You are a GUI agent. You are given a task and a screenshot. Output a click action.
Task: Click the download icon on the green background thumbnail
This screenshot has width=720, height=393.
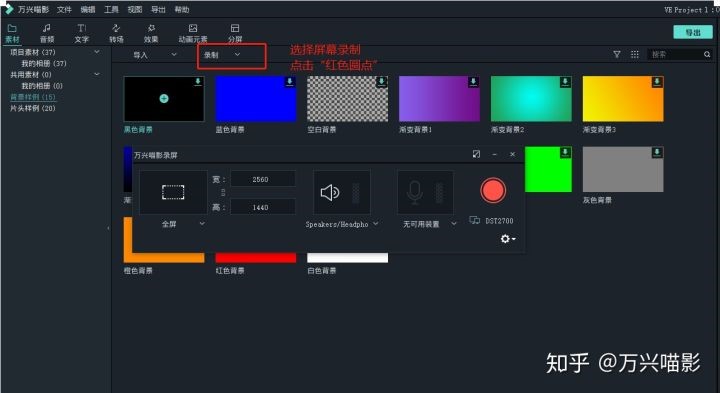coord(565,152)
